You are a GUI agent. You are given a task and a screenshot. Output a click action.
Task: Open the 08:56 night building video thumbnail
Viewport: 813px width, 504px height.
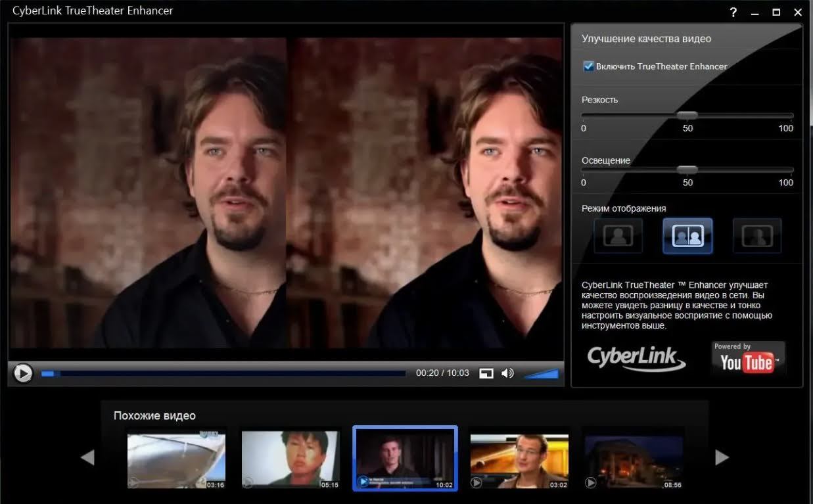click(634, 459)
